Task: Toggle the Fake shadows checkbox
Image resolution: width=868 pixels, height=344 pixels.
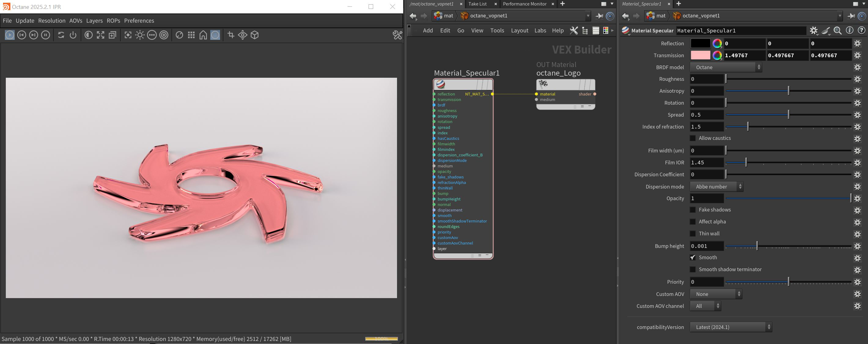Action: click(x=693, y=210)
